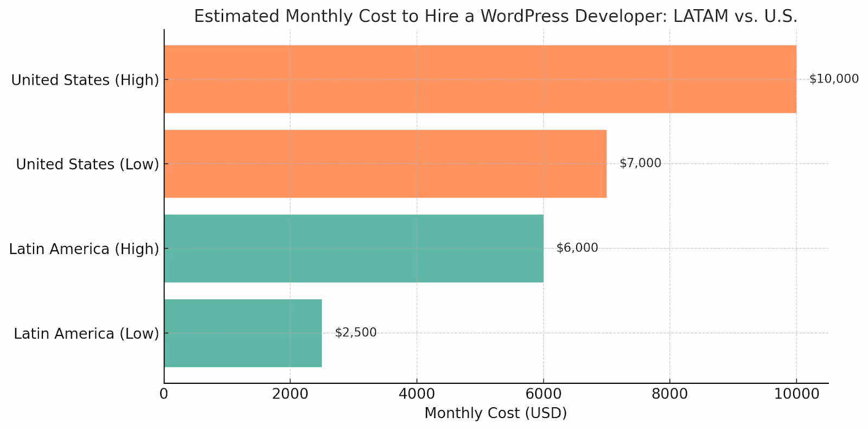Viewport: 868px width, 430px height.
Task: Click the $6,000 value label
Action: point(577,248)
